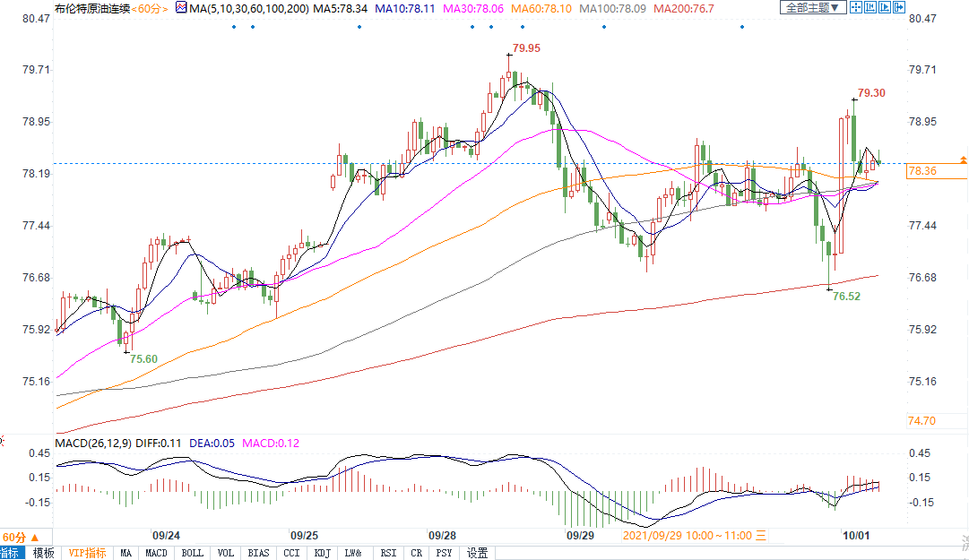Click the 设置 settings button

click(477, 553)
